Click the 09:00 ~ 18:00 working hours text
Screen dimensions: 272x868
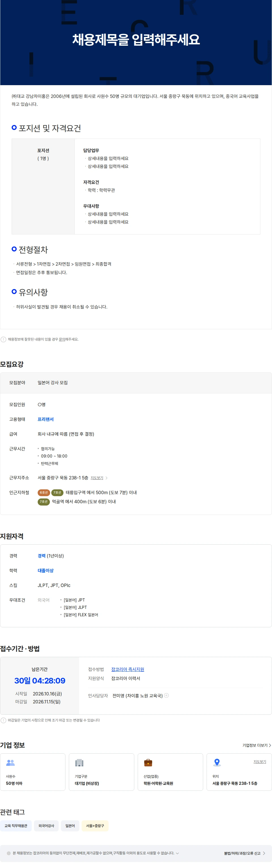54,456
